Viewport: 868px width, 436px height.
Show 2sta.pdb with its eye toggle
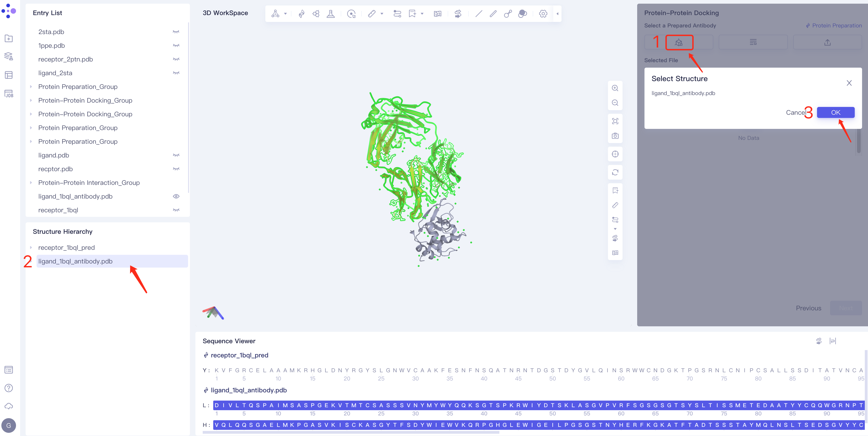(176, 32)
